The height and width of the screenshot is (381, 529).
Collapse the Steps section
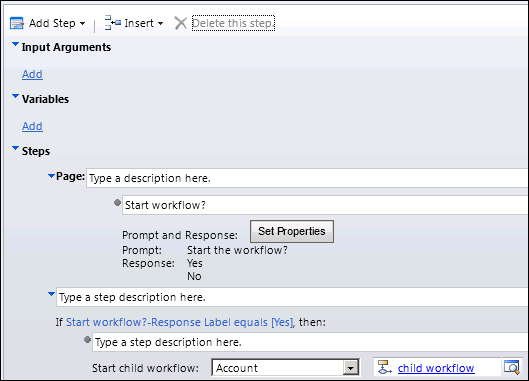(15, 148)
